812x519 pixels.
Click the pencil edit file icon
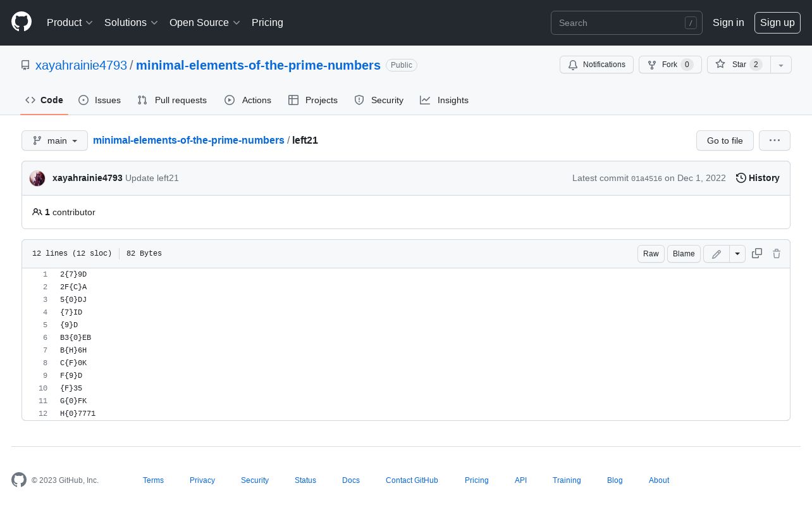[x=717, y=254]
